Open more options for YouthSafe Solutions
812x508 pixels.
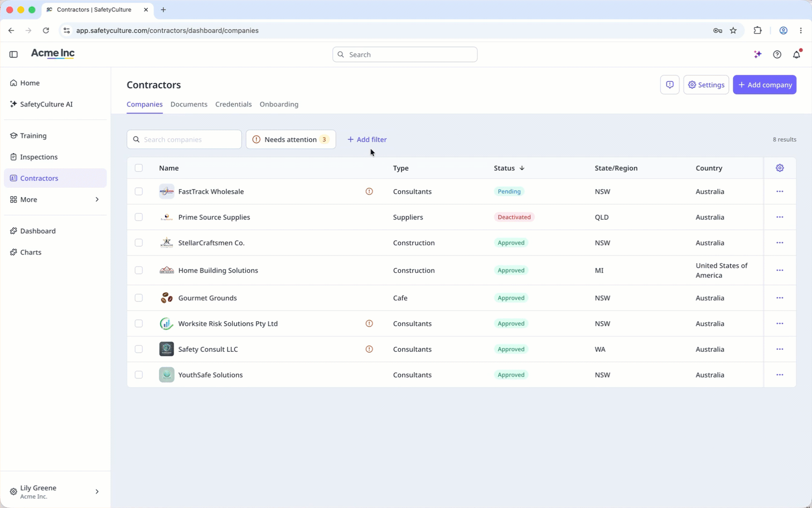[x=780, y=375]
